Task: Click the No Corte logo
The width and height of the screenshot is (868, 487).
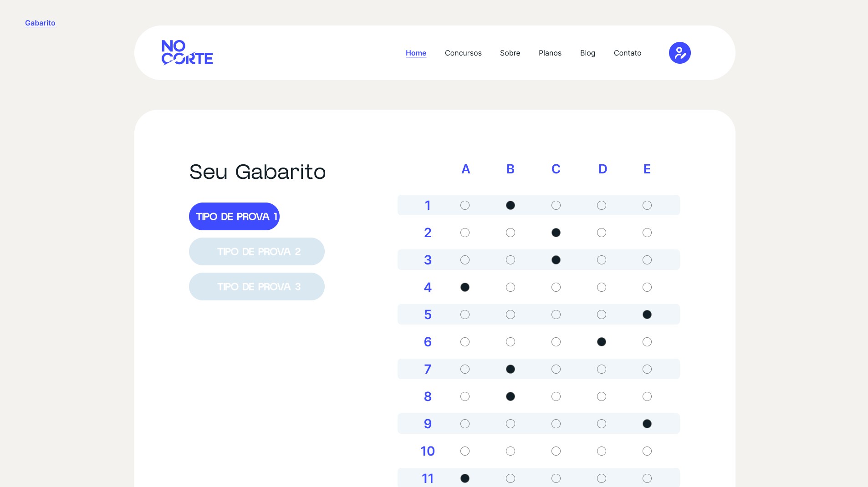Action: click(187, 53)
